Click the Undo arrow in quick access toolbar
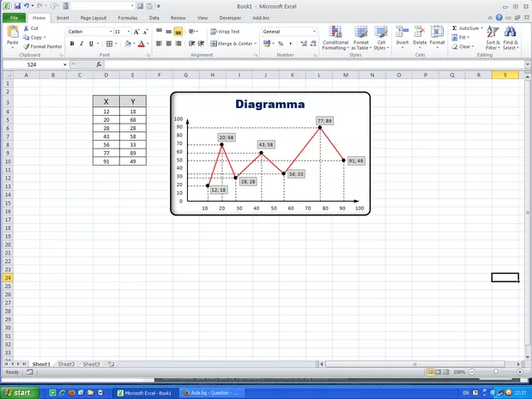532x399 pixels. pos(27,6)
